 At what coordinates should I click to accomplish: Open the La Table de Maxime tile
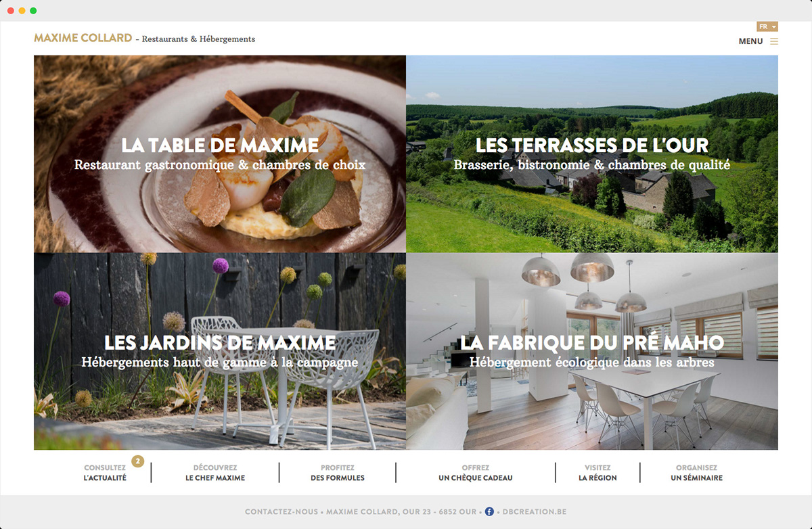[x=220, y=154]
